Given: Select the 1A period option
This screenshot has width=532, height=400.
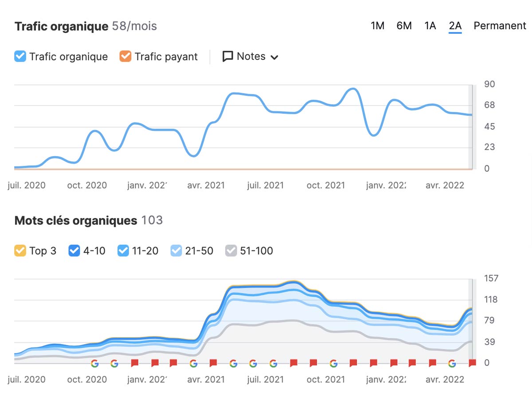Looking at the screenshot, I should pyautogui.click(x=430, y=26).
